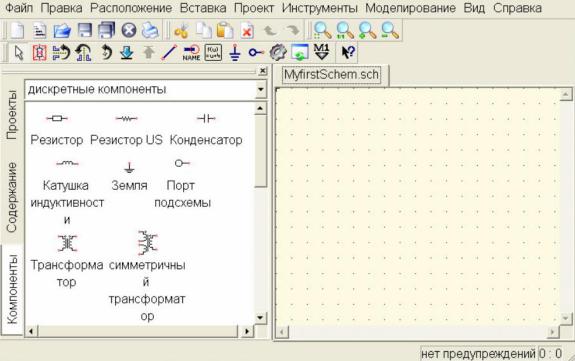Expand the дискретные компоненты dropdown
The width and height of the screenshot is (575, 361).
pos(261,90)
